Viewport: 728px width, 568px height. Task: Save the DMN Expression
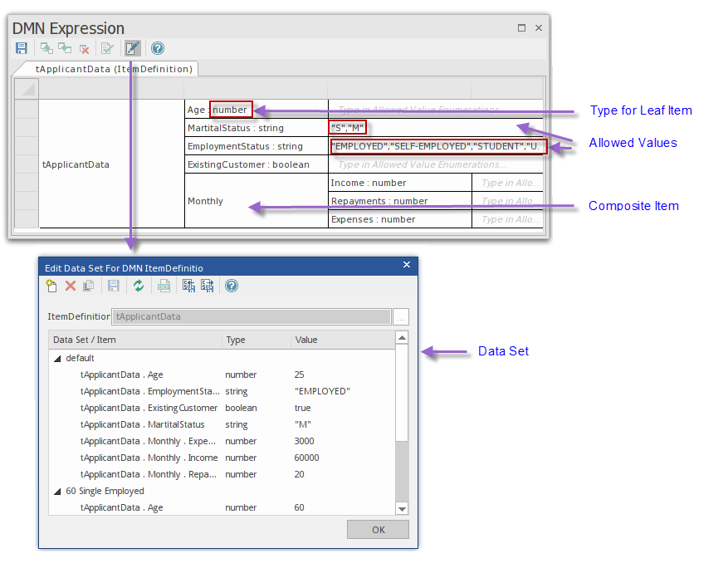click(22, 47)
